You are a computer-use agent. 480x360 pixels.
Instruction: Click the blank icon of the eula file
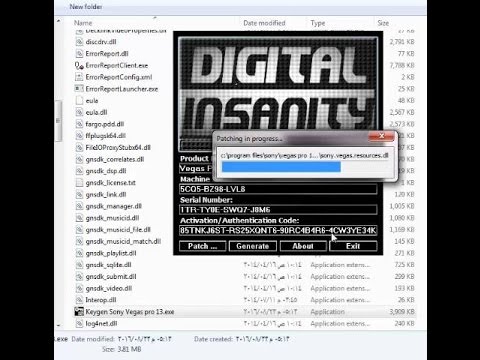[79, 100]
